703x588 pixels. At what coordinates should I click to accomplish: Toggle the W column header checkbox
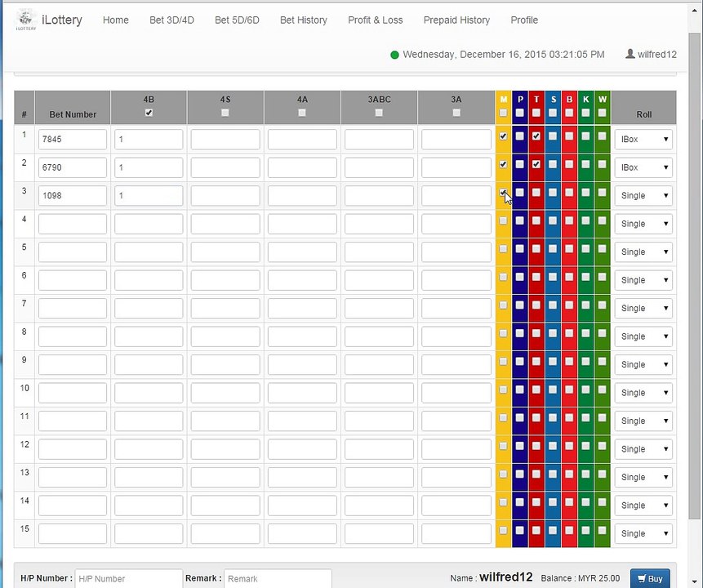coord(602,113)
